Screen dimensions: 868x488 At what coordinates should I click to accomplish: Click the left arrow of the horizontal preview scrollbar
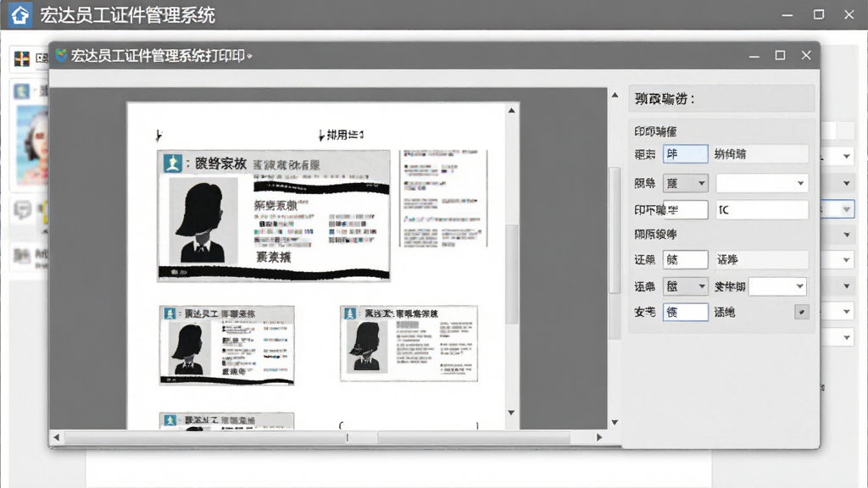tap(56, 437)
